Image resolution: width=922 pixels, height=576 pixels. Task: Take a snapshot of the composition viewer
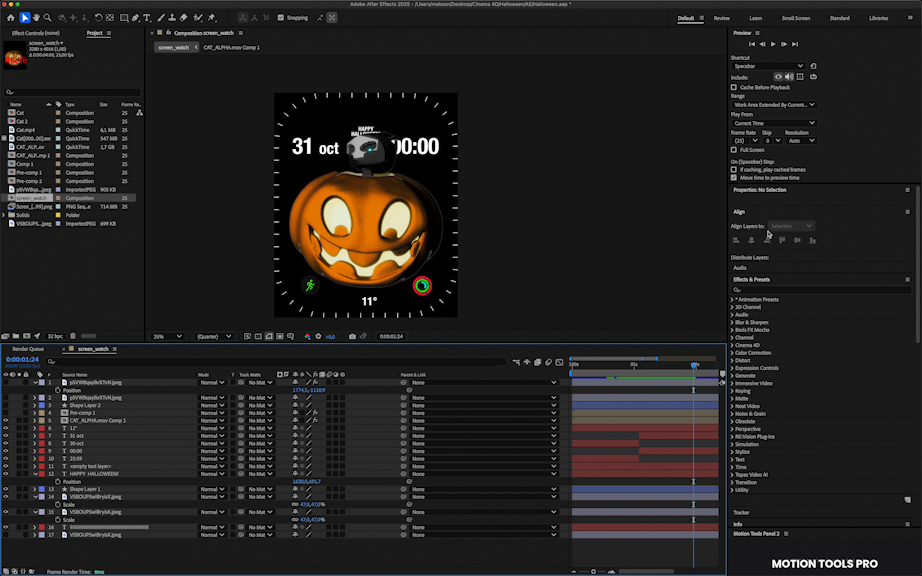pyautogui.click(x=352, y=337)
